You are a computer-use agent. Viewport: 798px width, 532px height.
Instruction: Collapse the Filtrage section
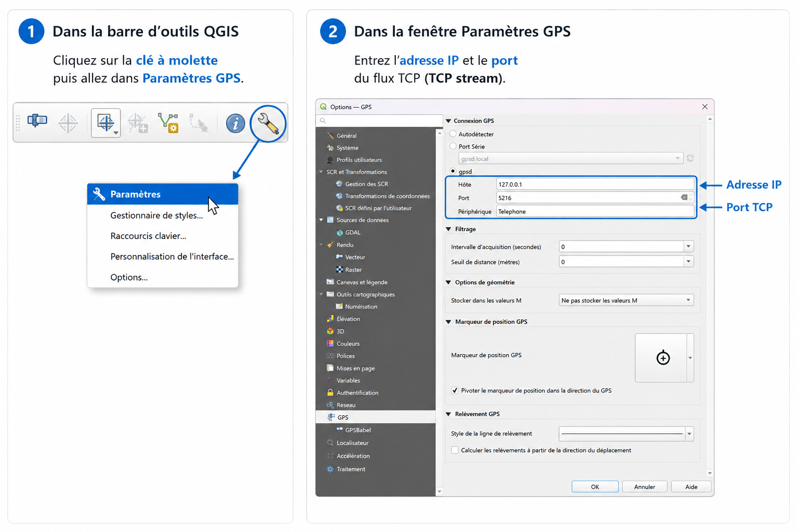point(448,229)
